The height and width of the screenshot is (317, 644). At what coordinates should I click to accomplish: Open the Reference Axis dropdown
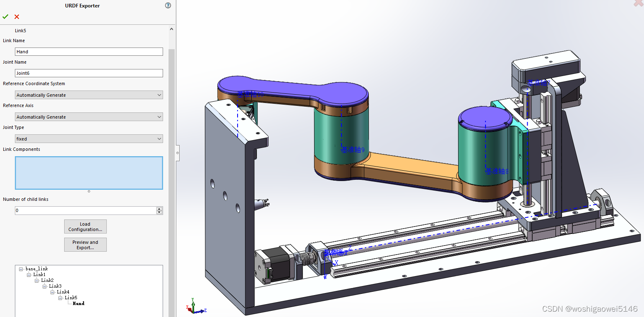pyautogui.click(x=89, y=117)
